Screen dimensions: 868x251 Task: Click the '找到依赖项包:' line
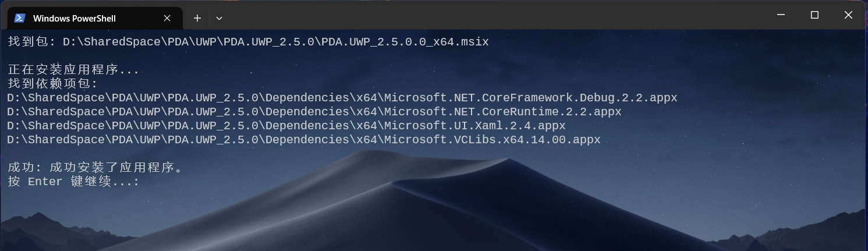click(52, 84)
